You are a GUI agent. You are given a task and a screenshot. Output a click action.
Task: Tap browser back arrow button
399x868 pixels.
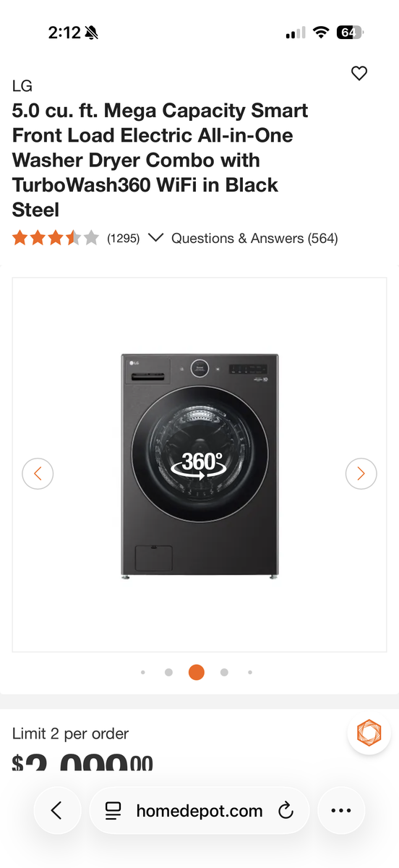(x=56, y=810)
